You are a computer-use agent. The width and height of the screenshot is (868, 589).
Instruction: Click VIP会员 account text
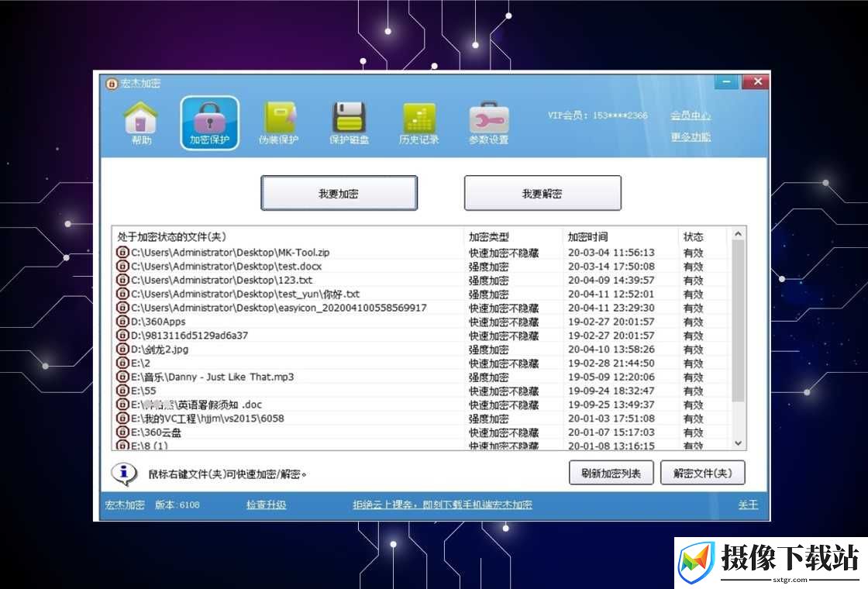[x=598, y=115]
